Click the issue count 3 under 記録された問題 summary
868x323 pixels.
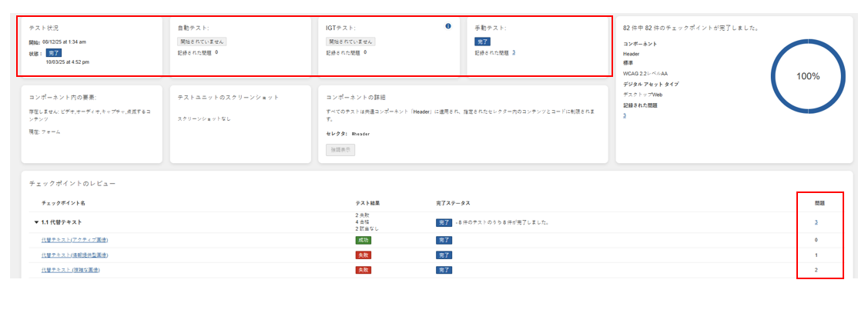[x=625, y=115]
